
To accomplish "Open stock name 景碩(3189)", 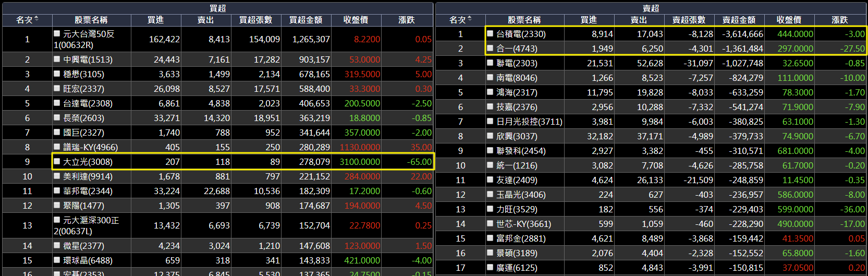I will coord(517,253).
